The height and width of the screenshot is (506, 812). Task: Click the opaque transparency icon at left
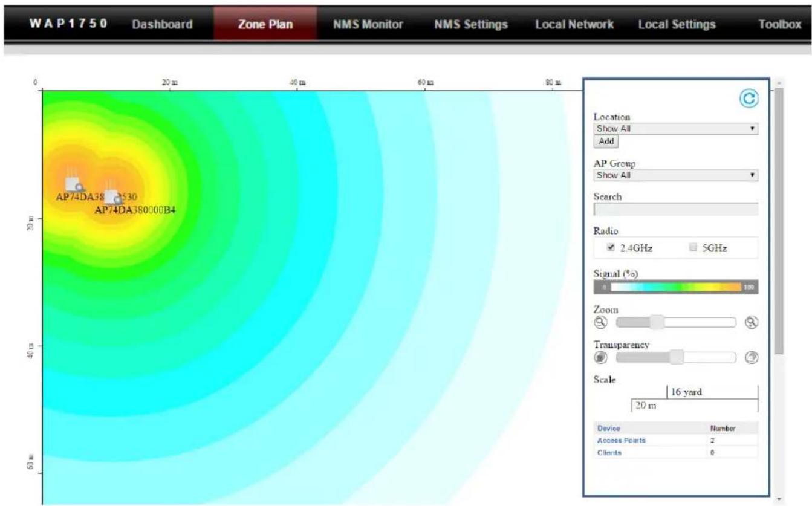pos(600,358)
